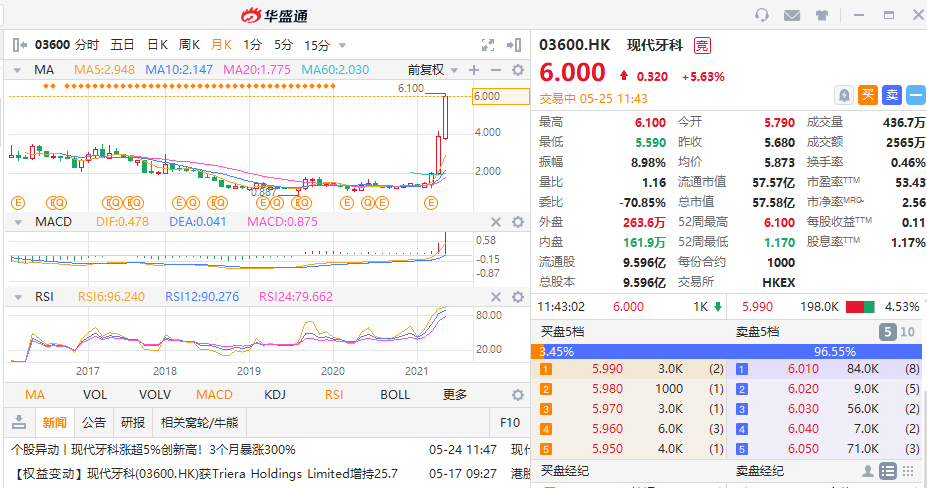Switch broker queue to list view
927x488 pixels.
pos(887,471)
